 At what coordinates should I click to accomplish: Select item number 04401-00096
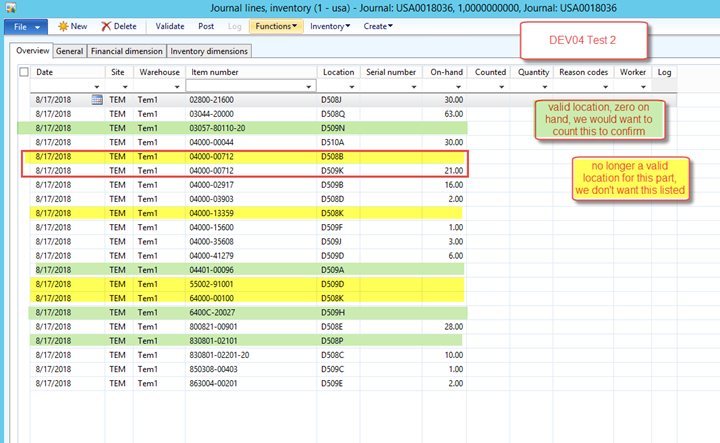point(211,270)
